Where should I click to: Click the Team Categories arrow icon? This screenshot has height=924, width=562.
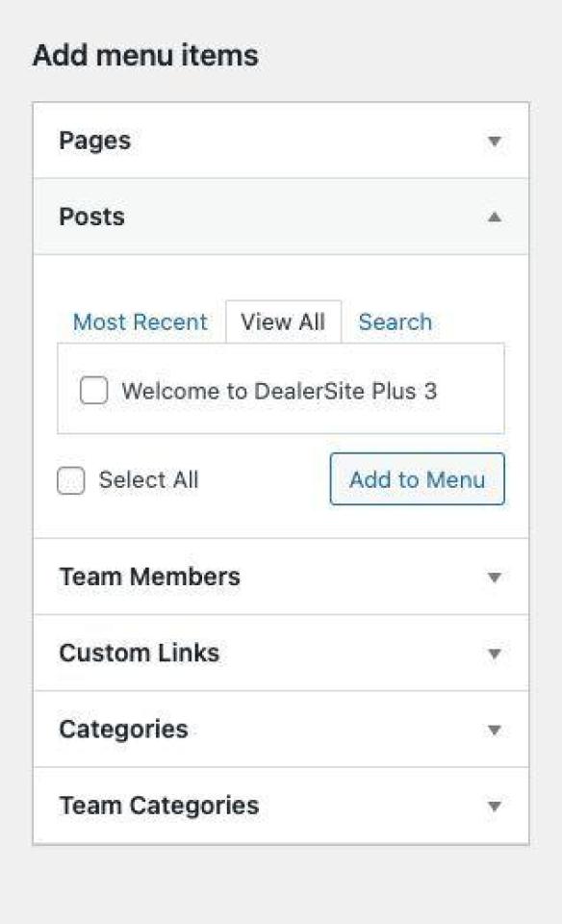tap(495, 806)
